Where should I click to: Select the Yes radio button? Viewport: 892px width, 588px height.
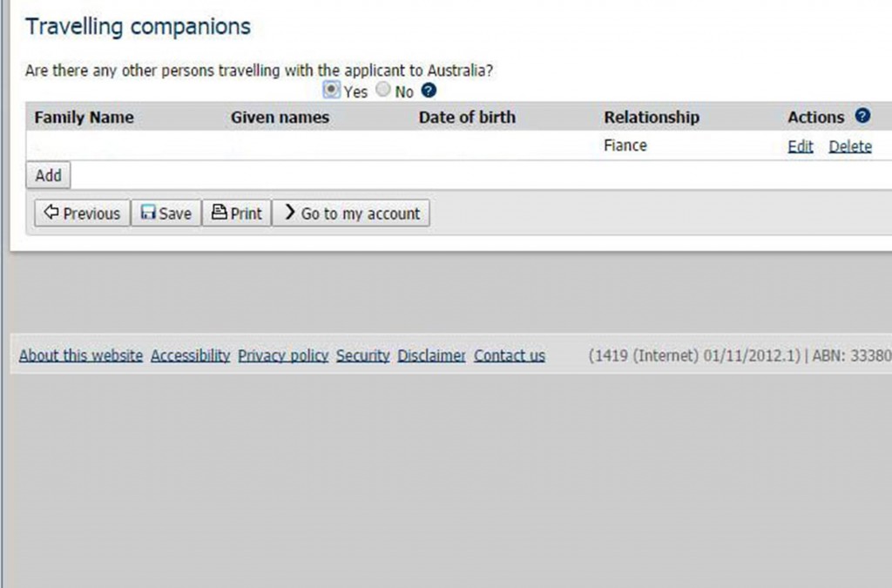331,90
